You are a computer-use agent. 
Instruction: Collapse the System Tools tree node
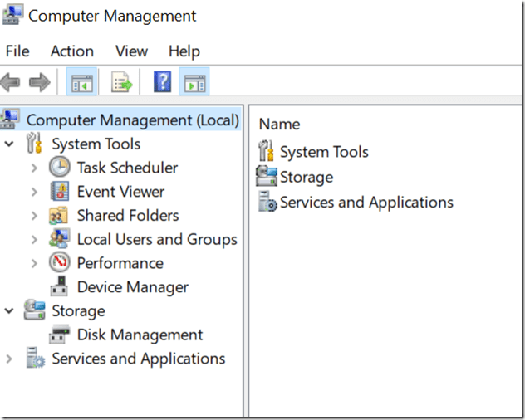tap(9, 144)
